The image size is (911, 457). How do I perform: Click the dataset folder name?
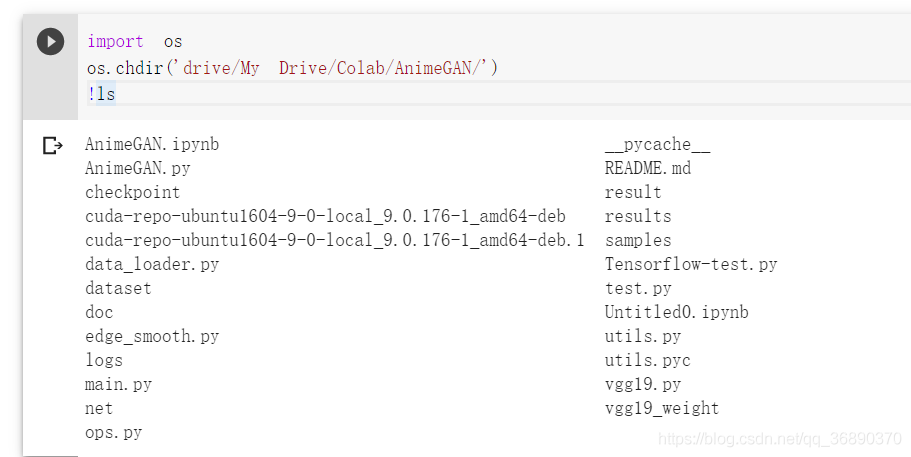click(119, 288)
